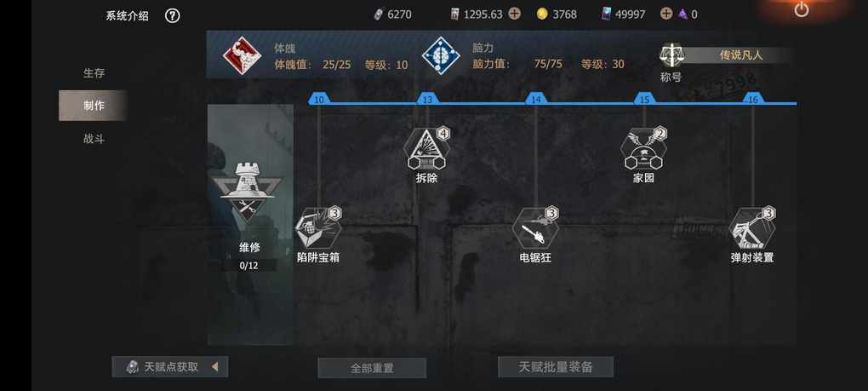
Task: Select the 家园 talent icon
Action: point(643,150)
